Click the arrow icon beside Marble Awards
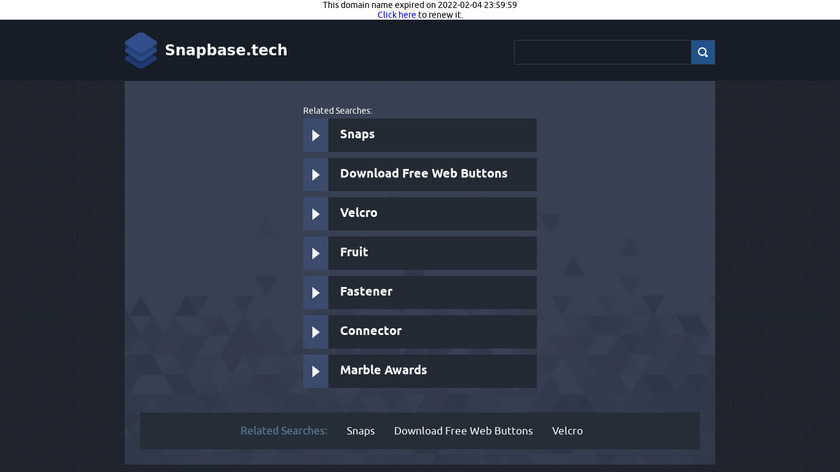Screen dimensions: 840x472 coord(316,371)
